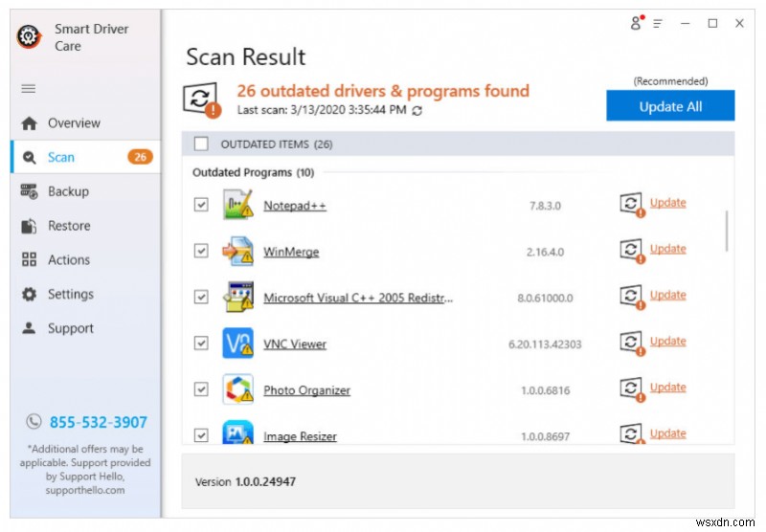Click the Microsoft Visual C++ 2005 program icon
Screen dimensions: 766x532
238,297
